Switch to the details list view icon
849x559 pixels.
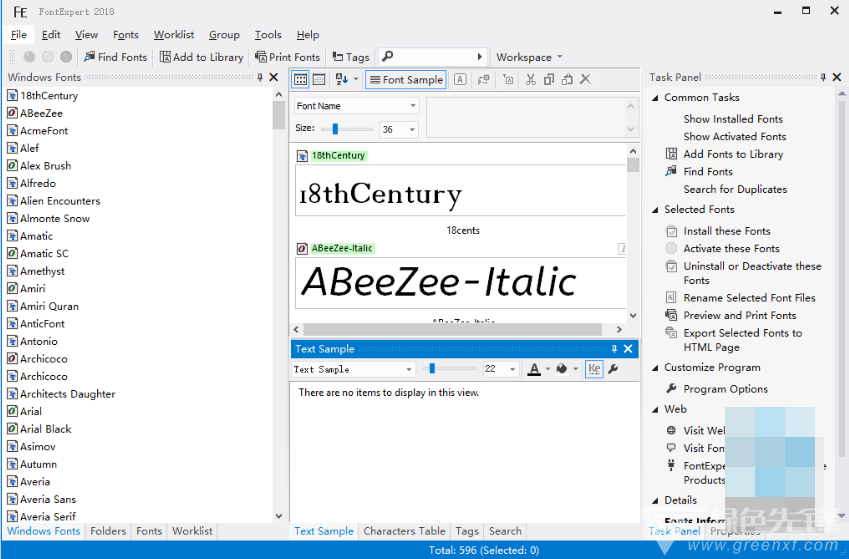pos(319,80)
